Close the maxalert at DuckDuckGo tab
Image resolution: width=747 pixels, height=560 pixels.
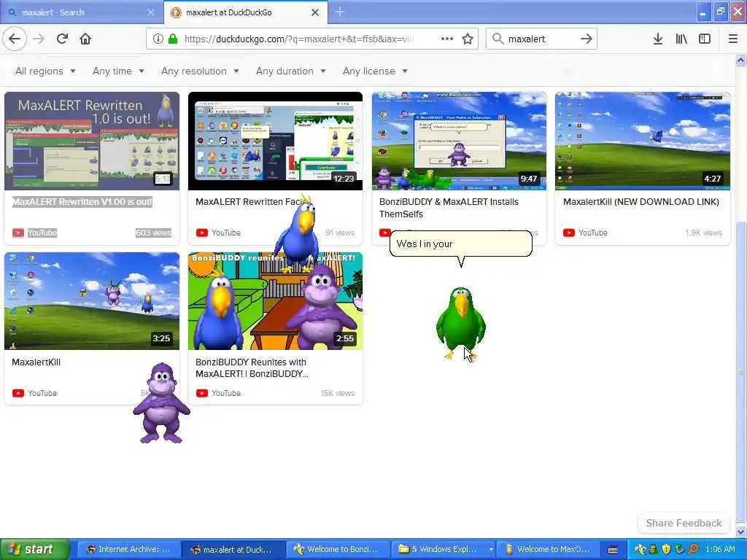point(315,12)
